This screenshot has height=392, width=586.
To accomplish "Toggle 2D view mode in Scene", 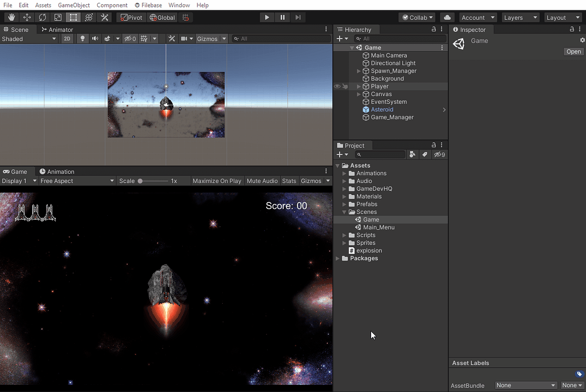I will point(67,39).
